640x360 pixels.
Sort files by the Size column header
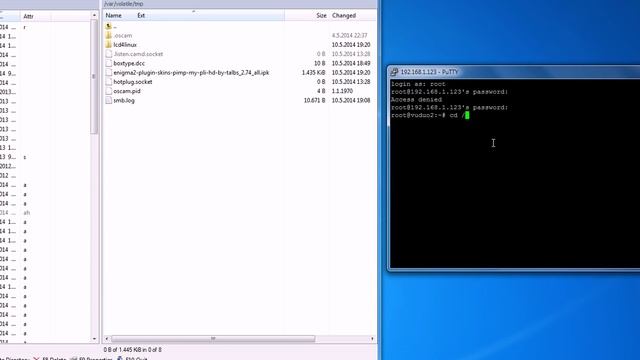(321, 16)
